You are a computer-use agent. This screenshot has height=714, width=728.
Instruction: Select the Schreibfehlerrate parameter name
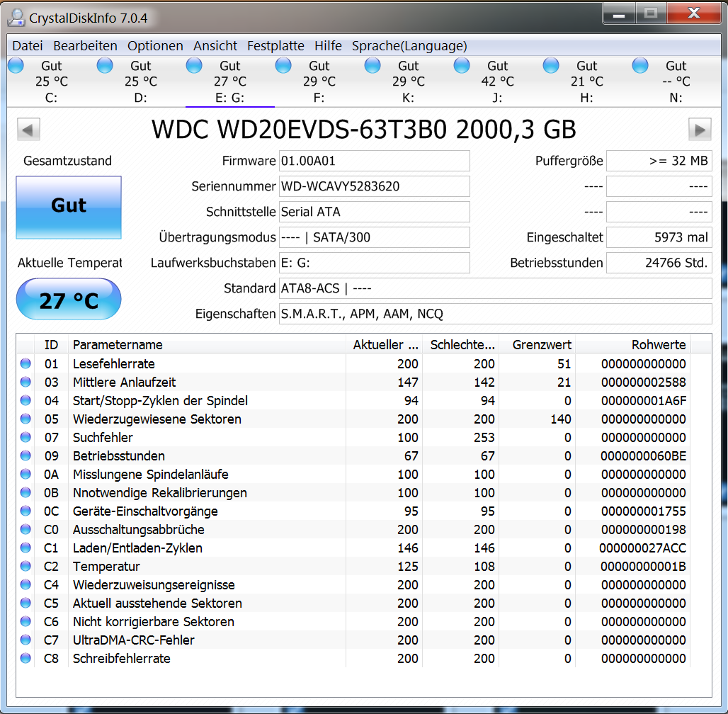(x=122, y=659)
